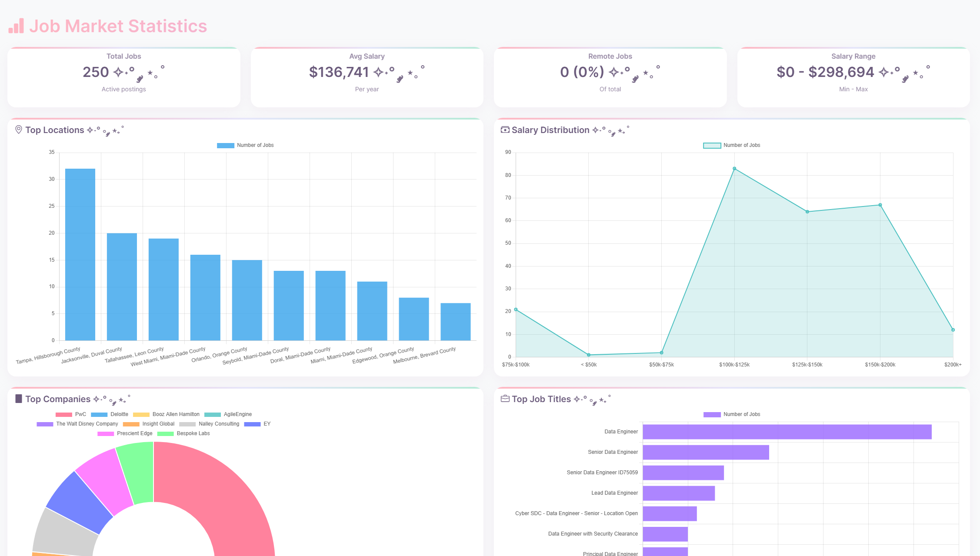The width and height of the screenshot is (980, 556).
Task: Toggle the Number of Jobs legend in Top Job Titles
Action: pyautogui.click(x=732, y=414)
